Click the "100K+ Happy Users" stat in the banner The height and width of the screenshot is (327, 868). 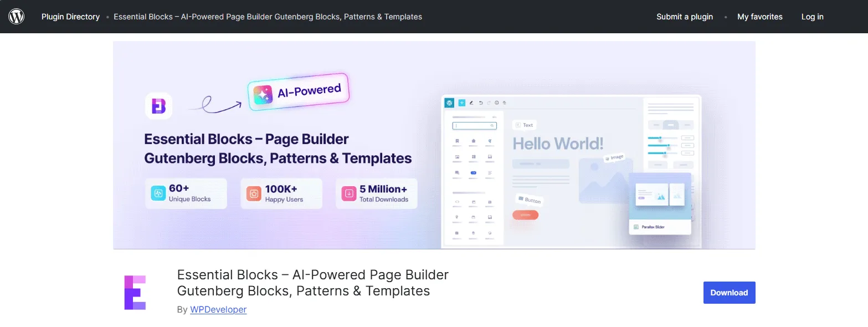pos(281,193)
